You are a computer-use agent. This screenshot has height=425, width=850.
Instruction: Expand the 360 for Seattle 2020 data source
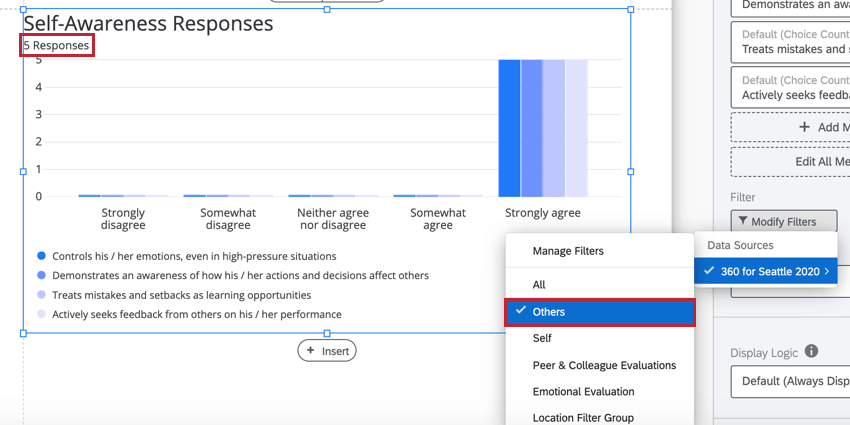[x=766, y=272]
